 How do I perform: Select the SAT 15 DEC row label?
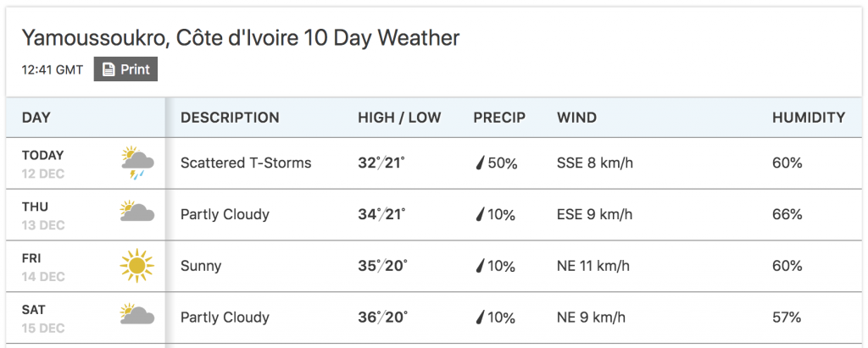[x=43, y=318]
